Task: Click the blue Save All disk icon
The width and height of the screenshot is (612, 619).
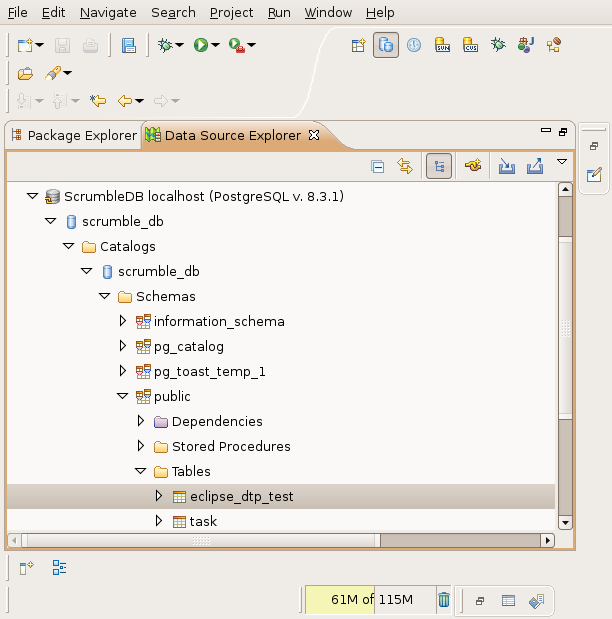Action: 129,45
